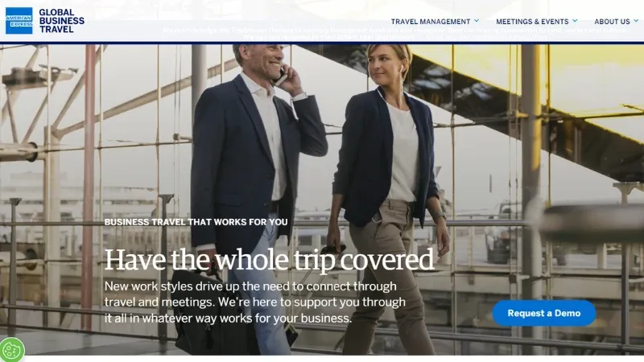Click the Request a Demo button
The height and width of the screenshot is (362, 644).
point(544,313)
